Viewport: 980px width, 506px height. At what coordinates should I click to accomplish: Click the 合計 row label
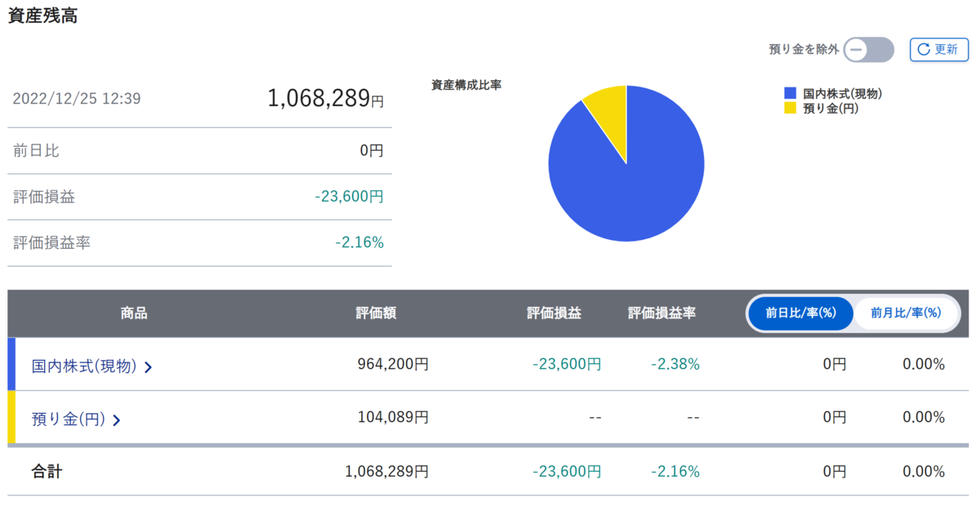(x=47, y=471)
